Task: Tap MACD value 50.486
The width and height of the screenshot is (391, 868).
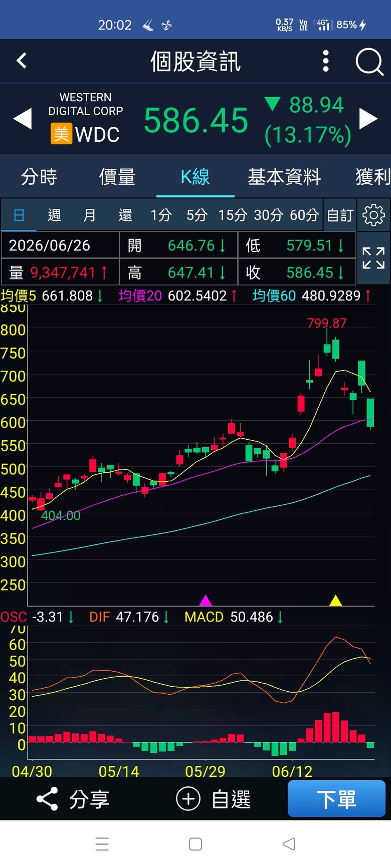Action: (252, 617)
